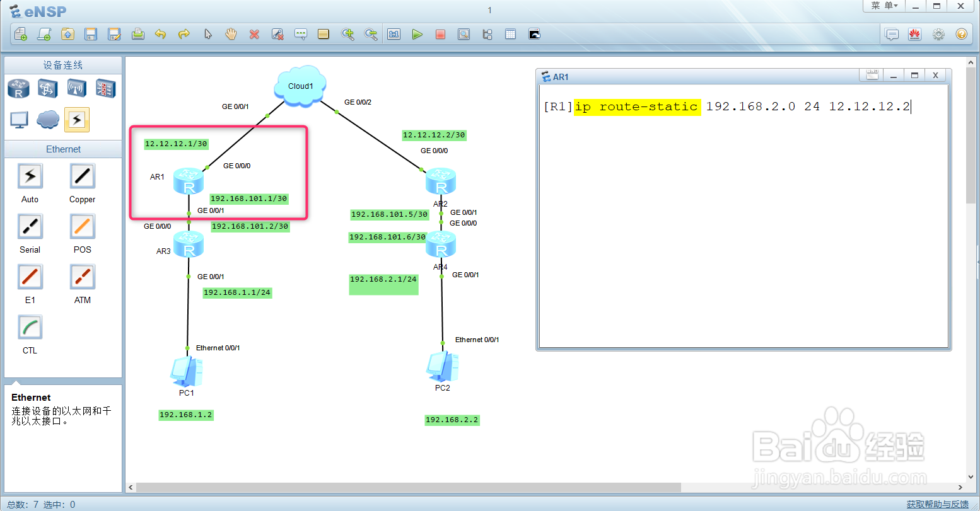Select the AR2 router node

click(x=441, y=181)
